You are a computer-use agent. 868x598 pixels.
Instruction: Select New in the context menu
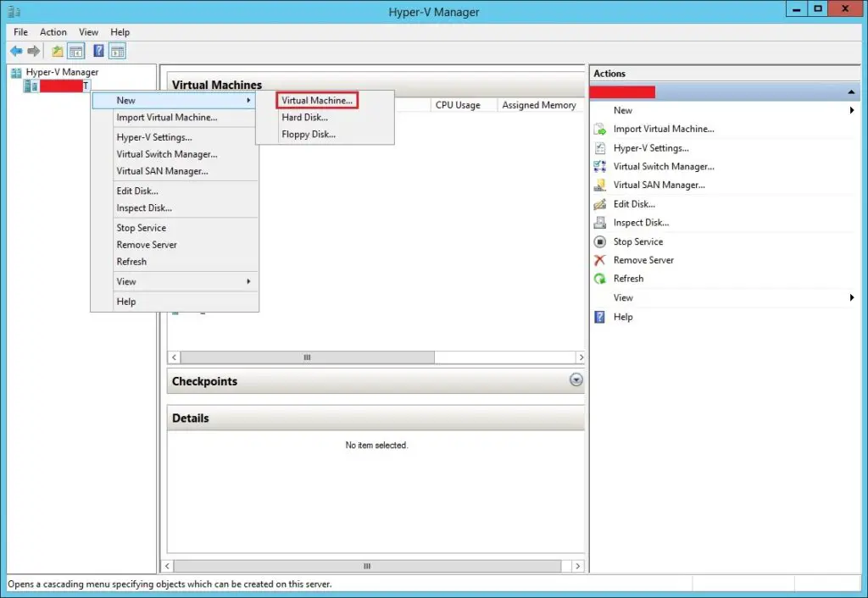(174, 100)
